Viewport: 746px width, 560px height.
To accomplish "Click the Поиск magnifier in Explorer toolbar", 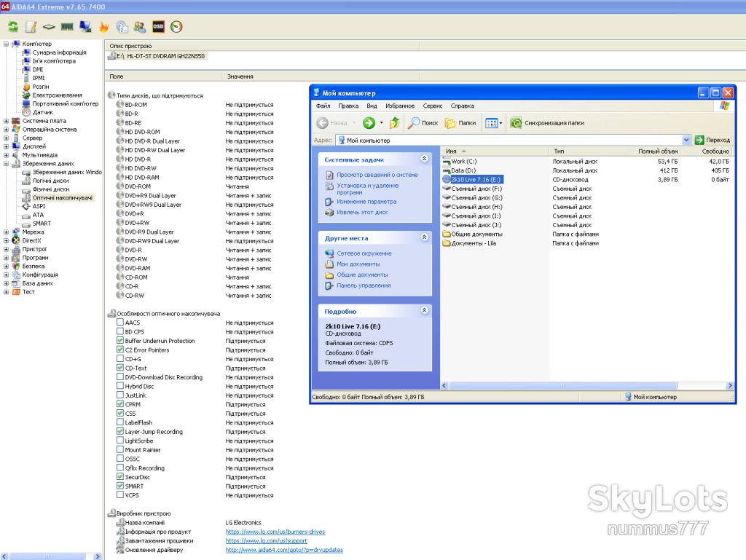I will click(x=423, y=123).
